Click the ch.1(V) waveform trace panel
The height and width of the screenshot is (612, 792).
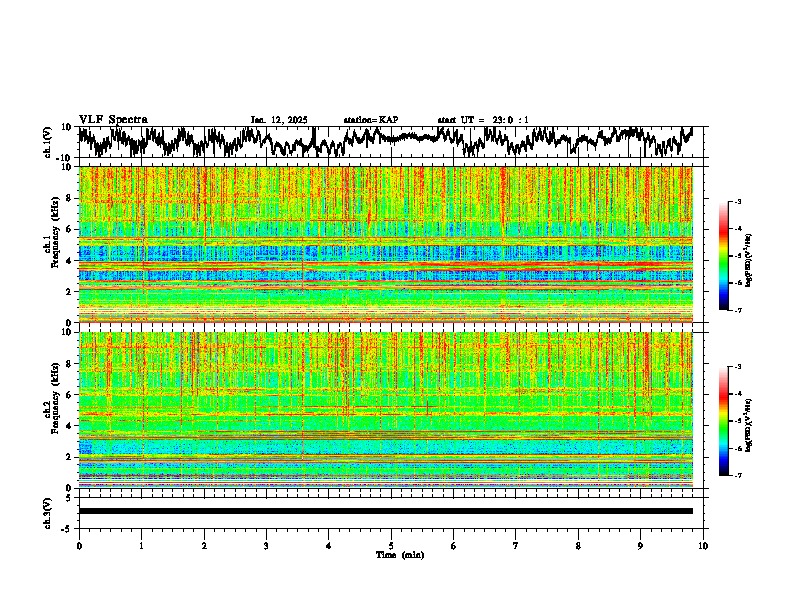(391, 142)
